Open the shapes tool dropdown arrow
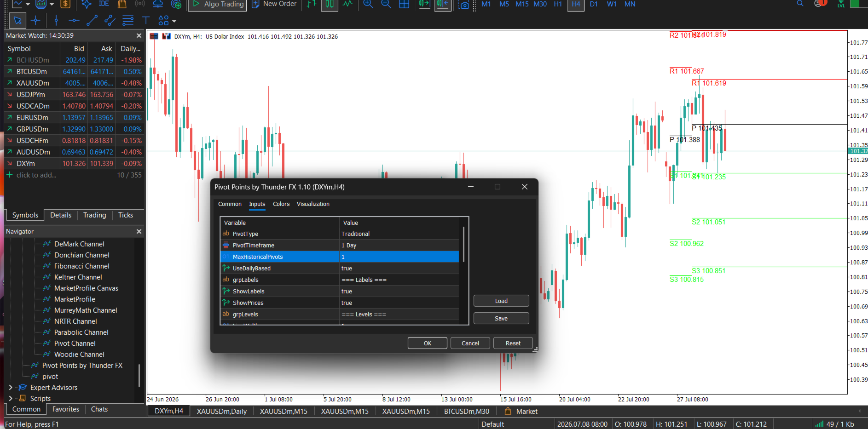 click(x=174, y=21)
